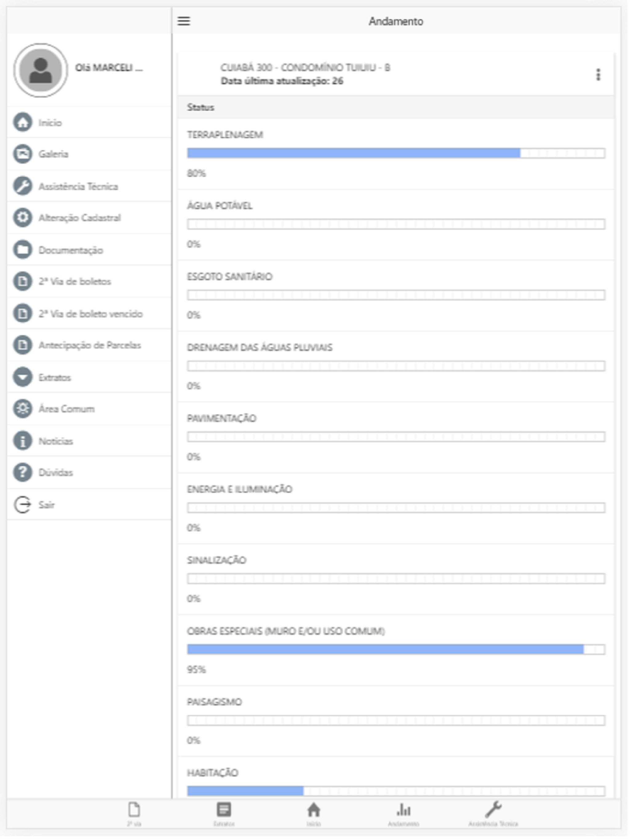
Task: Click the Assistência Técnica bottom bar wrench
Action: pyautogui.click(x=493, y=809)
